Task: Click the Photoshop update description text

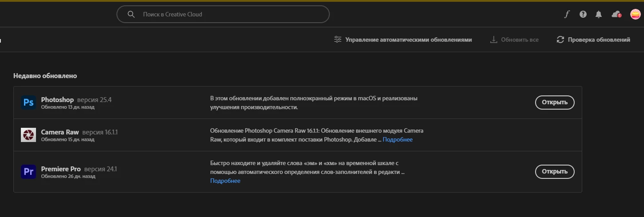Action: [314, 103]
